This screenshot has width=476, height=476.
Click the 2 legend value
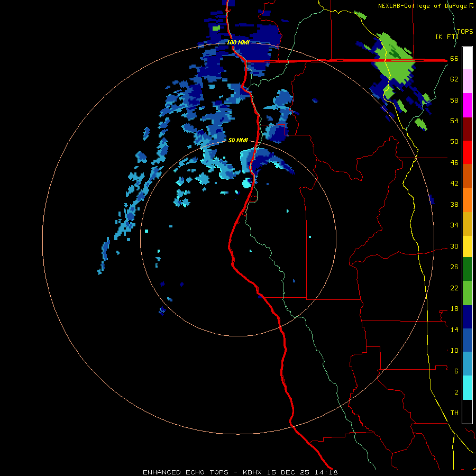pyautogui.click(x=456, y=392)
